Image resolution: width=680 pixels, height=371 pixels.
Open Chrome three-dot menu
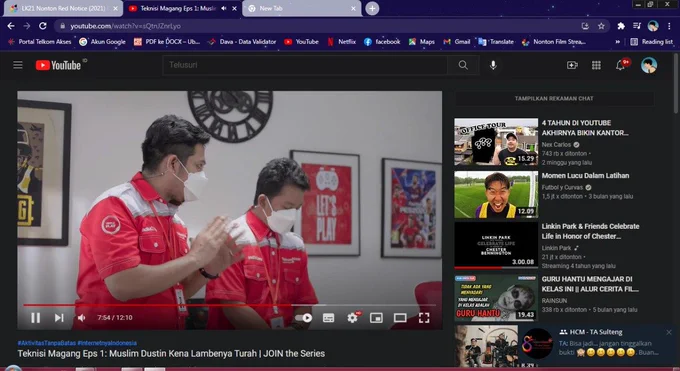[x=669, y=26]
